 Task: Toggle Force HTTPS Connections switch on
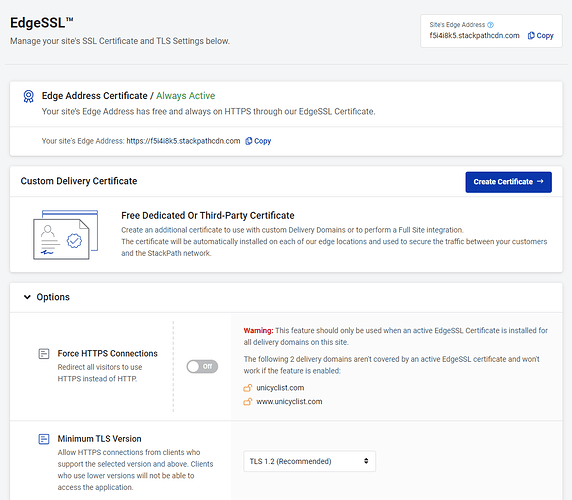click(x=202, y=366)
